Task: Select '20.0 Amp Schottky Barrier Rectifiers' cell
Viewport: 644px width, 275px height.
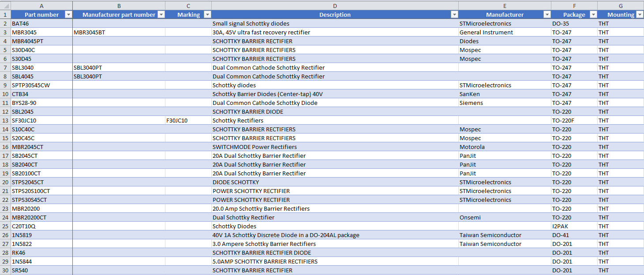Action: 335,208
